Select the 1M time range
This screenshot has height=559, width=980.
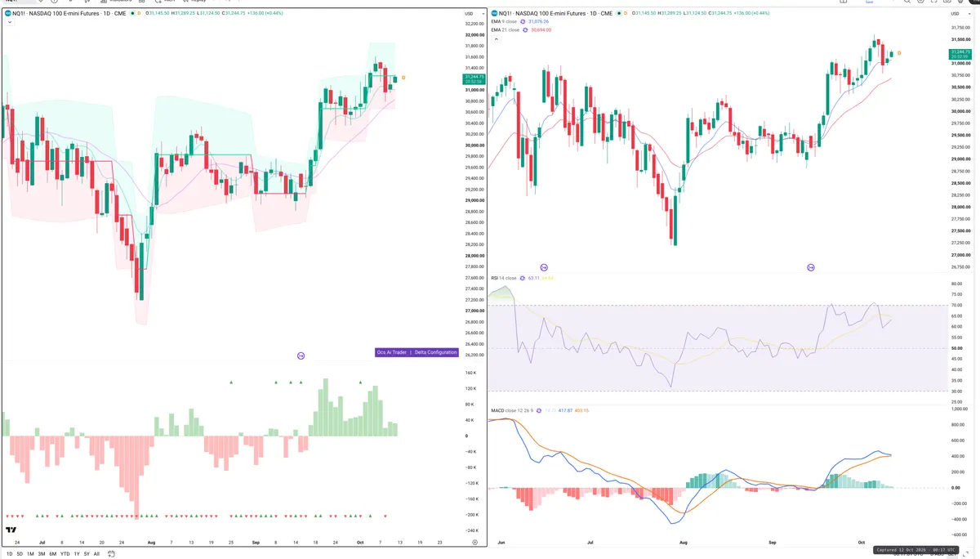point(30,553)
